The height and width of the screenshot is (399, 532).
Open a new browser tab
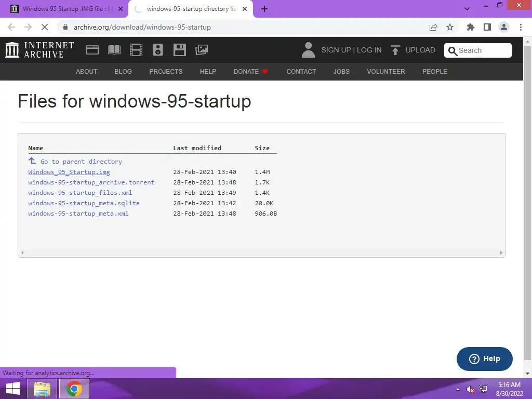tap(264, 9)
